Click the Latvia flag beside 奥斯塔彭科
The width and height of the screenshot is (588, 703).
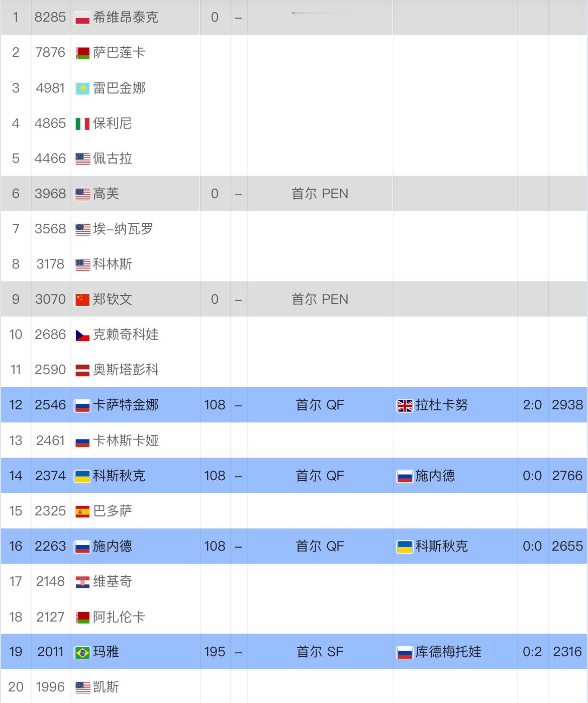[x=82, y=370]
